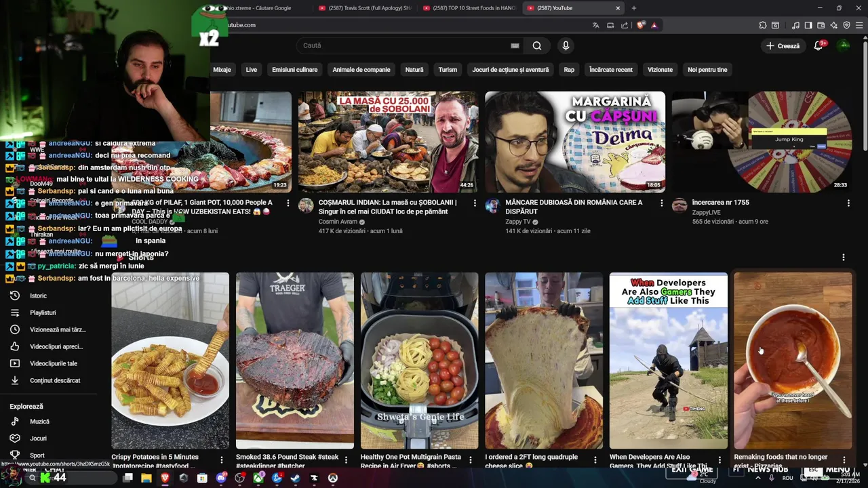The height and width of the screenshot is (488, 868).
Task: Open Brave Leo AI sparkle icon
Action: point(834,25)
